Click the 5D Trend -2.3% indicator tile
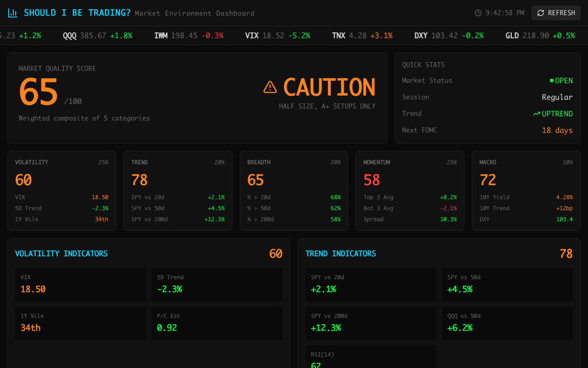 click(x=217, y=285)
